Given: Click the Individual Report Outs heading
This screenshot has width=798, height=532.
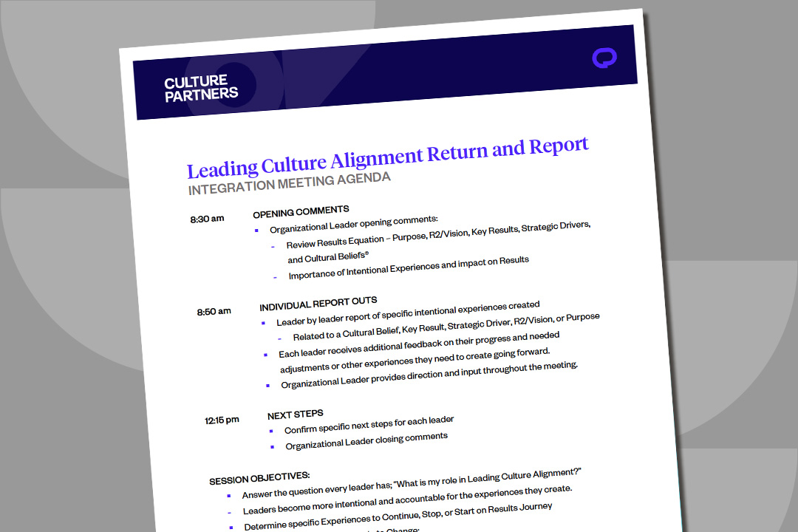Looking at the screenshot, I should (318, 303).
